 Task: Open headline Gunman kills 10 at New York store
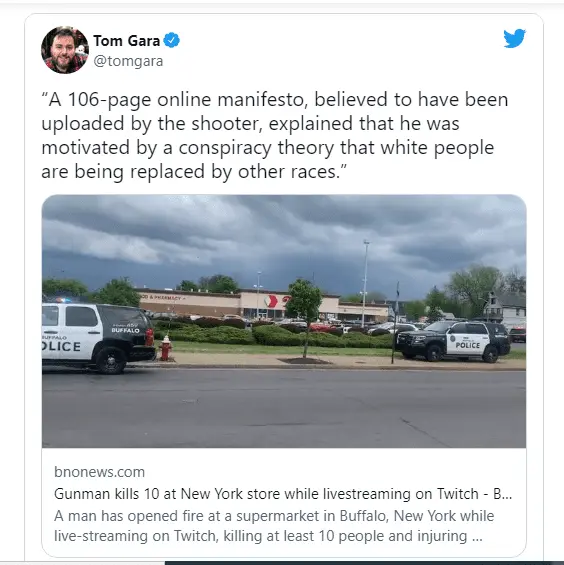(283, 493)
